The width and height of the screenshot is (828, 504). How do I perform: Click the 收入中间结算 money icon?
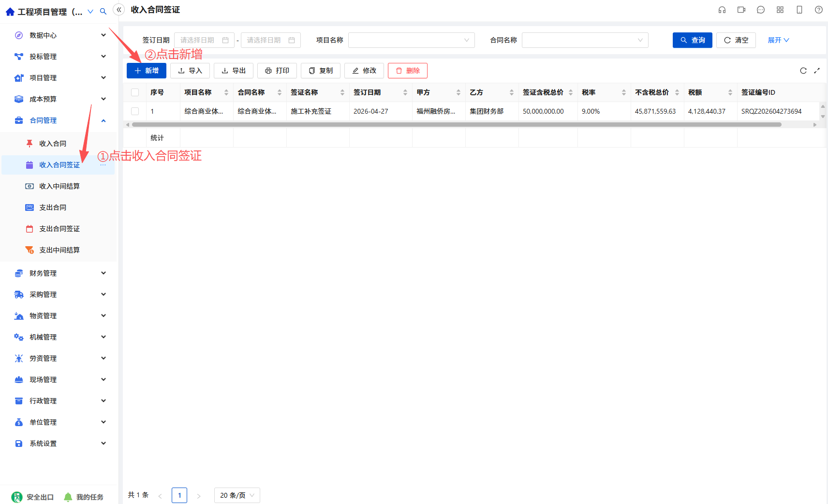coord(30,186)
